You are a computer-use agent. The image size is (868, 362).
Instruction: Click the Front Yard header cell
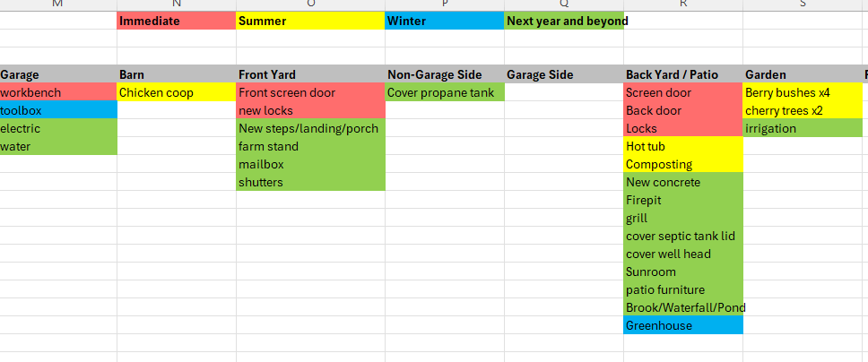pos(310,74)
